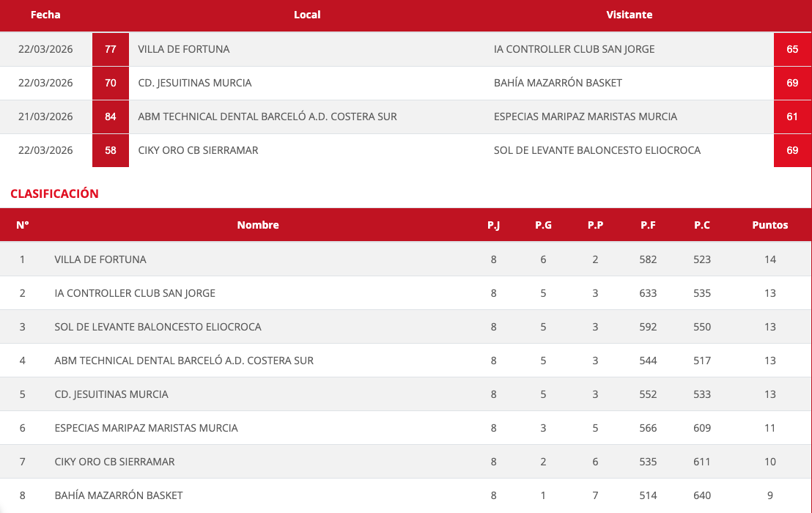Click VILLA DE FORTUNA in the results list
The image size is (812, 513).
[184, 49]
